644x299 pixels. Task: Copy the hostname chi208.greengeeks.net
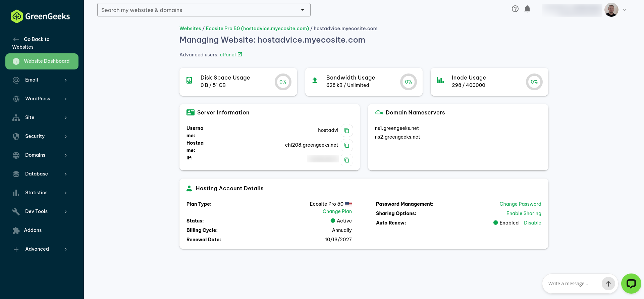click(x=347, y=145)
